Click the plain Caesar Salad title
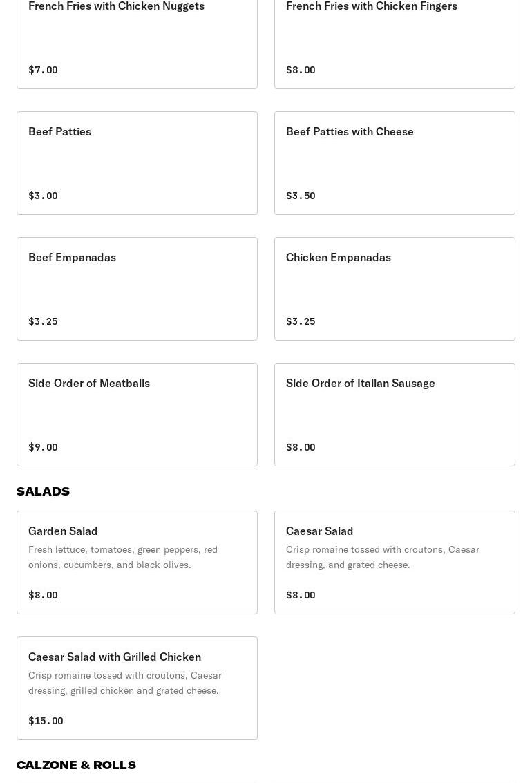 pos(319,531)
